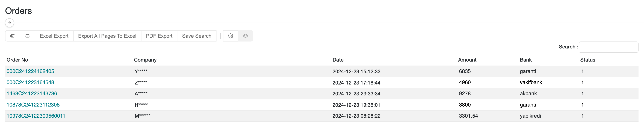
Task: Sort by Date column header
Action: (338, 60)
